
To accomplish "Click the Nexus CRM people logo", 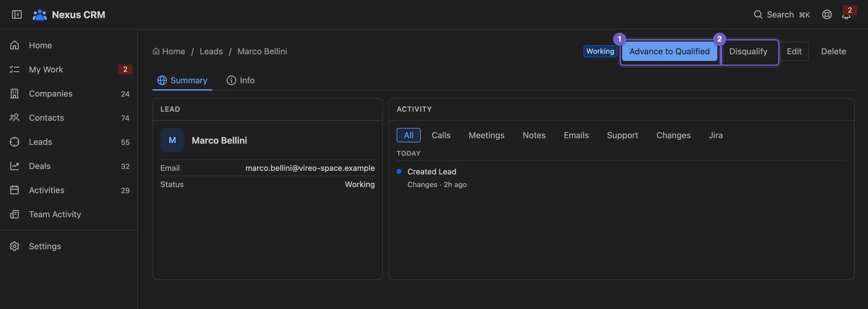I will coord(40,14).
